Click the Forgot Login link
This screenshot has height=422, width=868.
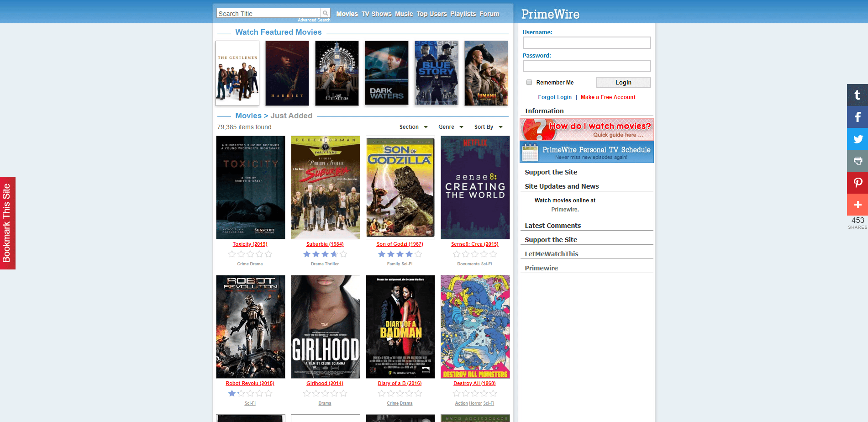[555, 97]
